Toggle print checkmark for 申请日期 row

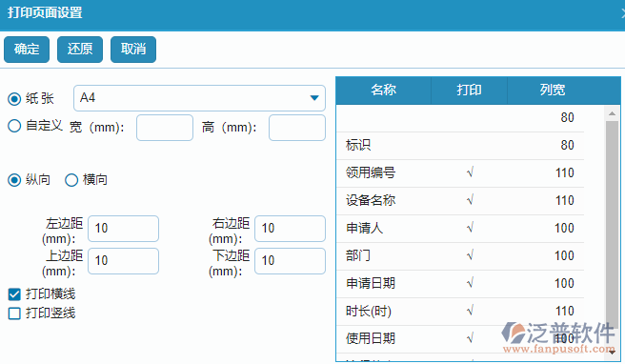(470, 283)
